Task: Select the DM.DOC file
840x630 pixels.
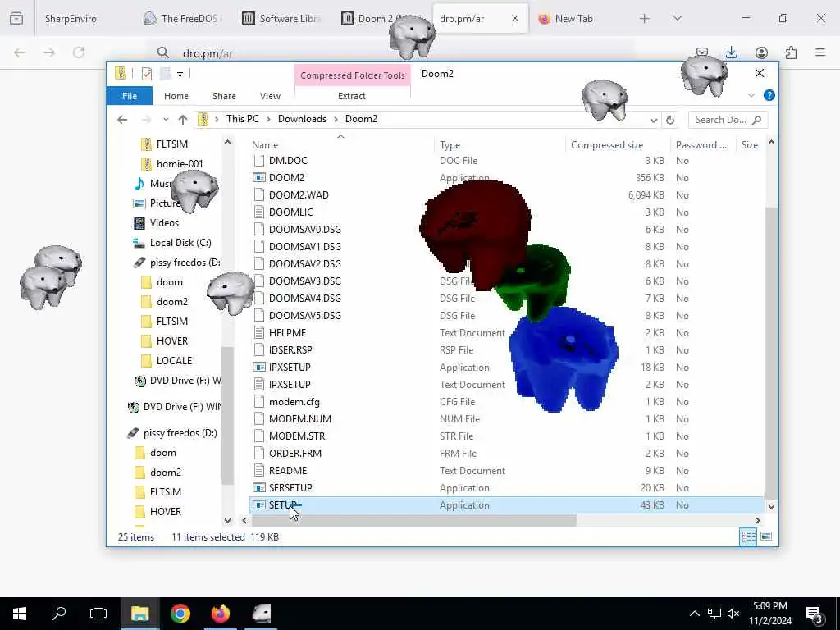Action: (x=288, y=161)
